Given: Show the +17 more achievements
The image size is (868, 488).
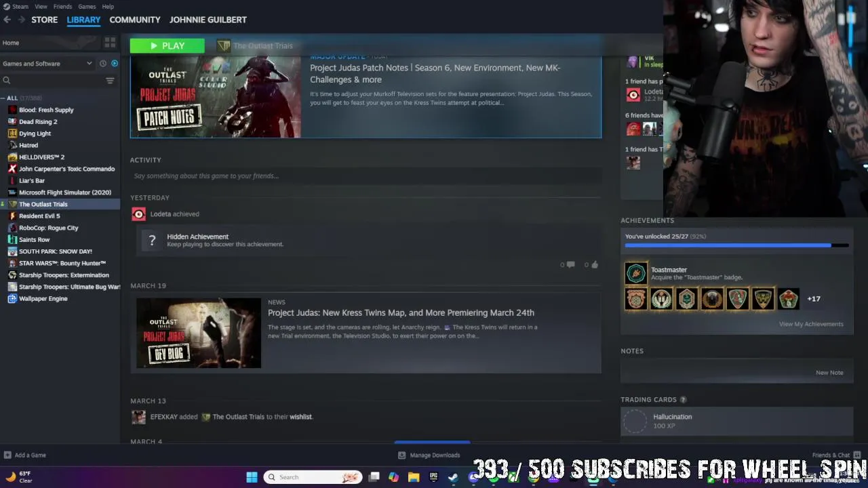Looking at the screenshot, I should click(x=814, y=299).
